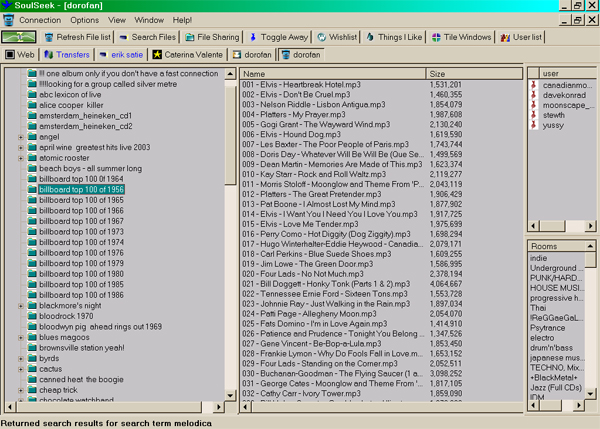Viewport: 600px width, 429px height.
Task: Open File Sharing via its folder icon
Action: 190,37
